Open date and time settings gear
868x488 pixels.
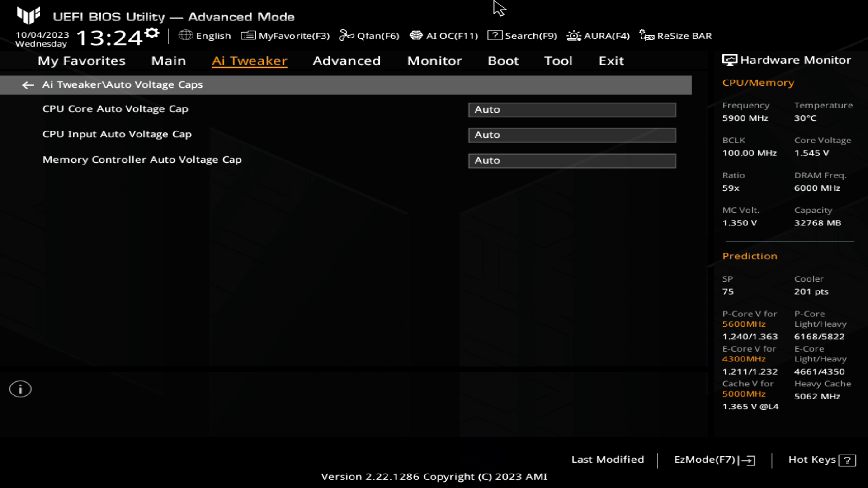coord(152,33)
